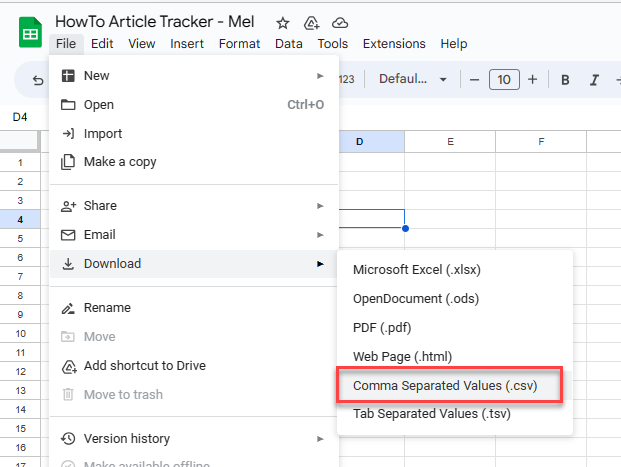621x467 pixels.
Task: Star the HowTo Article Tracker document
Action: click(x=283, y=22)
